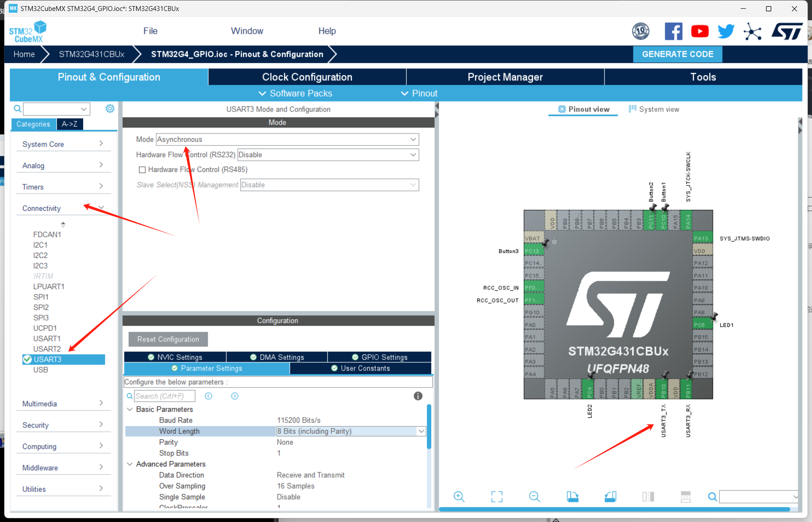The height and width of the screenshot is (522, 812).
Task: Click the pin search magnifier icon
Action: click(713, 497)
